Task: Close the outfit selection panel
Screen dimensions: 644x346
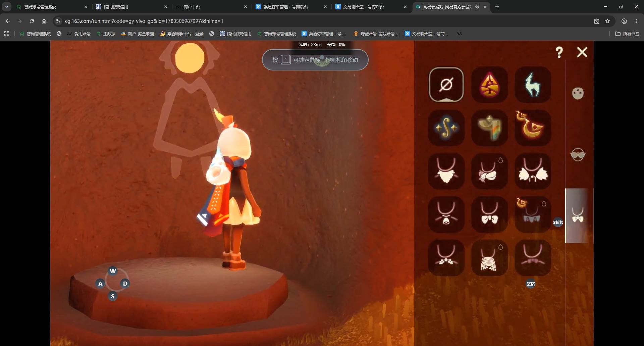Action: (582, 52)
